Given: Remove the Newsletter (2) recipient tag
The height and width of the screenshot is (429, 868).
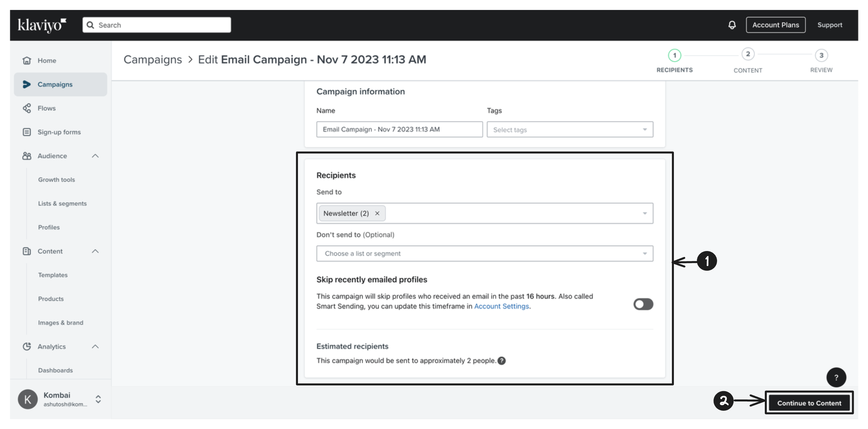Looking at the screenshot, I should click(x=377, y=213).
